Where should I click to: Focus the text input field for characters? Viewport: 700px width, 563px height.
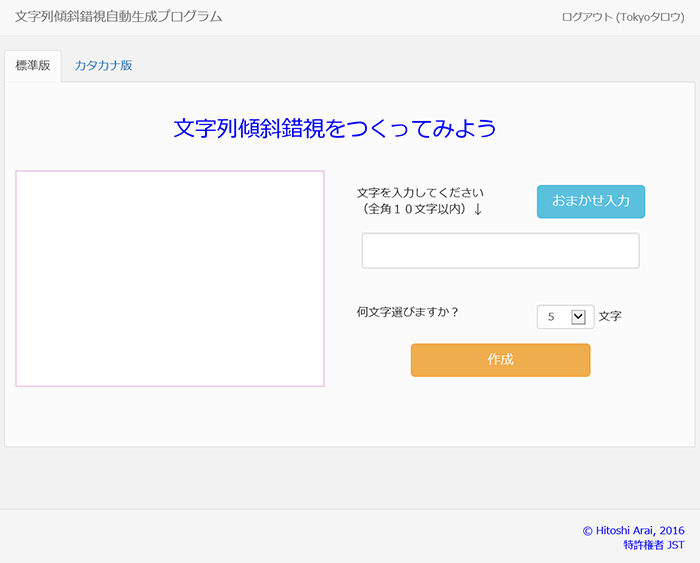click(500, 250)
